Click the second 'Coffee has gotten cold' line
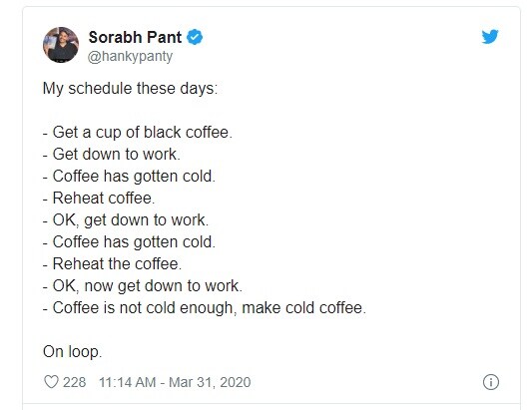The width and height of the screenshot is (532, 410). point(129,242)
